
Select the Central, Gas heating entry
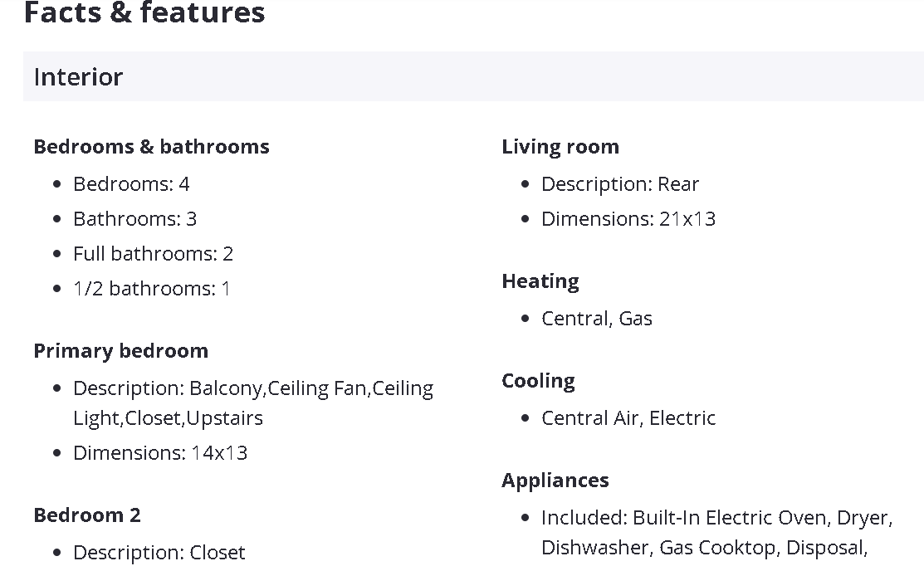597,319
